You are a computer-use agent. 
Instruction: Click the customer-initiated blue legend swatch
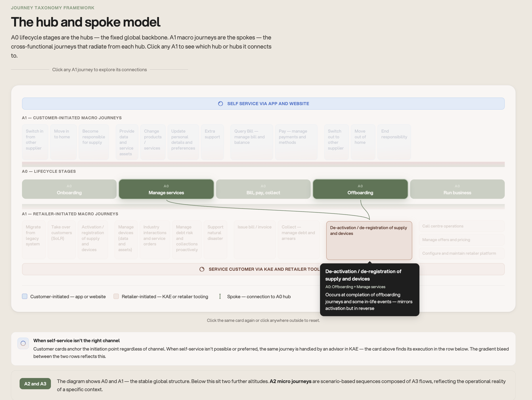point(25,296)
